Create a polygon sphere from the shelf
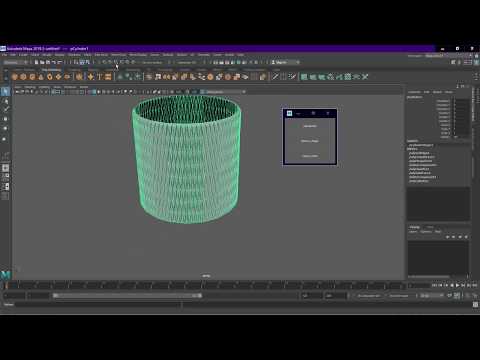This screenshot has width=480, height=360. (x=14, y=77)
